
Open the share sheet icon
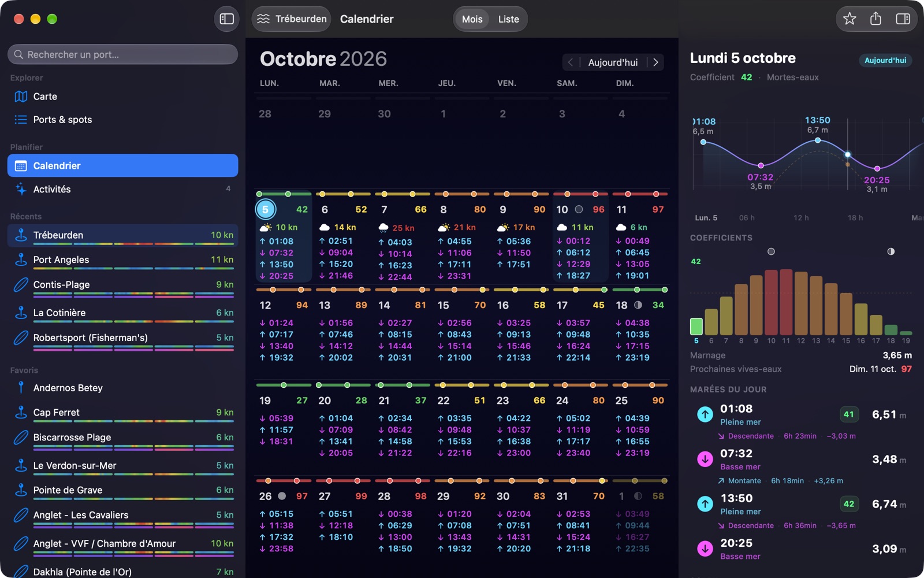point(875,19)
